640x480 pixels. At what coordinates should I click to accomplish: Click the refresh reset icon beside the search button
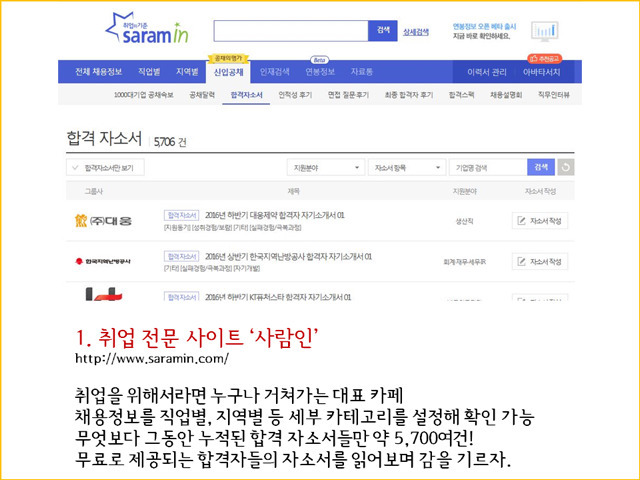coord(566,167)
